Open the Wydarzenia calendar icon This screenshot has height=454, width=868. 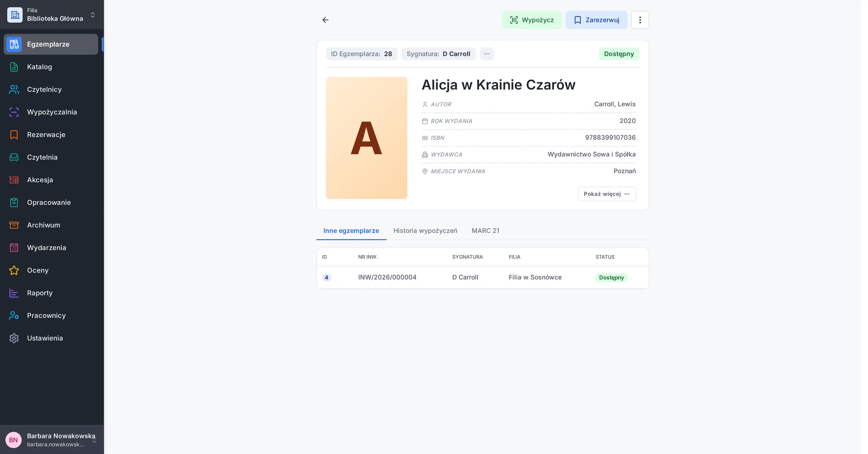pyautogui.click(x=14, y=248)
